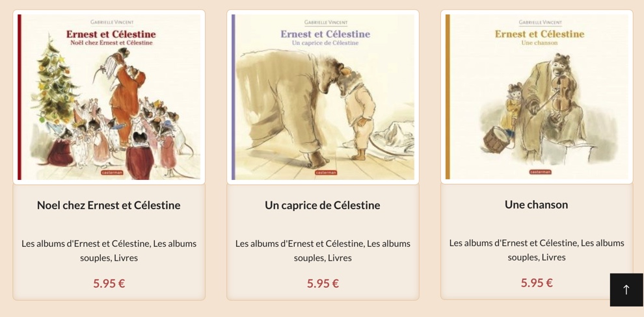Open the category text under Noel chez Ernest
Viewport: 644px width, 317px height.
pos(109,251)
